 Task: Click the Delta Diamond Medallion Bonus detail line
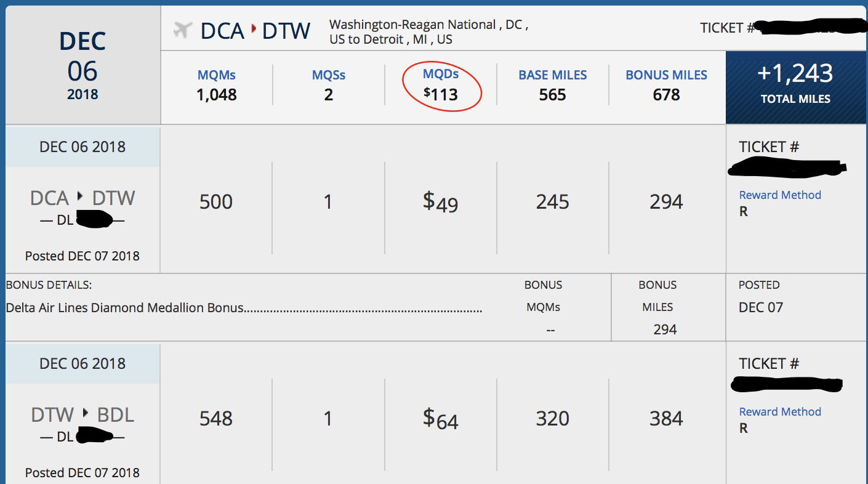[244, 308]
